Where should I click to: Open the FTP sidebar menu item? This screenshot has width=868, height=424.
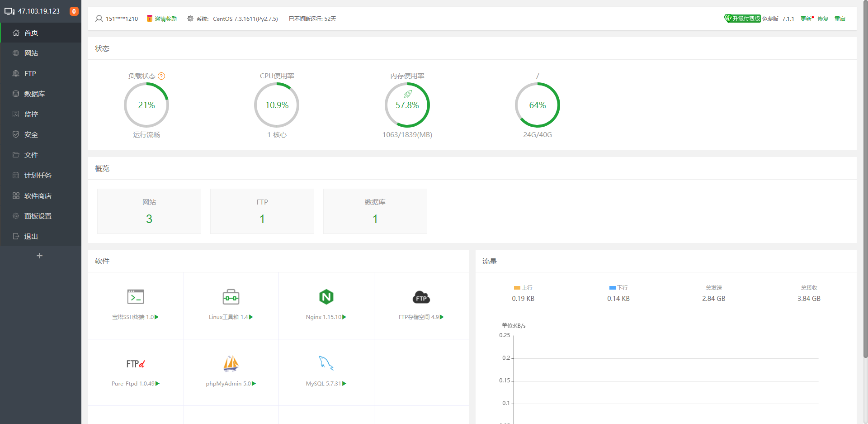click(41, 73)
